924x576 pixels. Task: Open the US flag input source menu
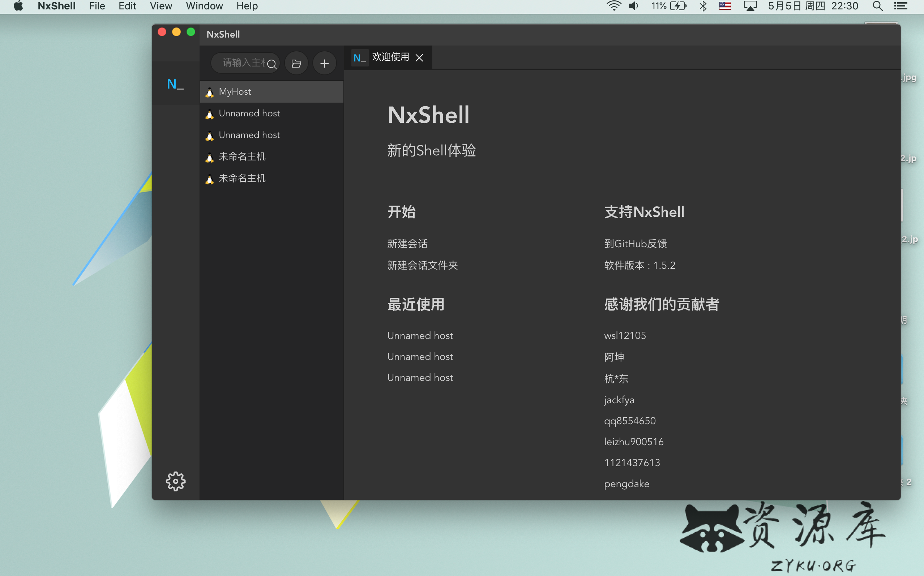point(725,6)
